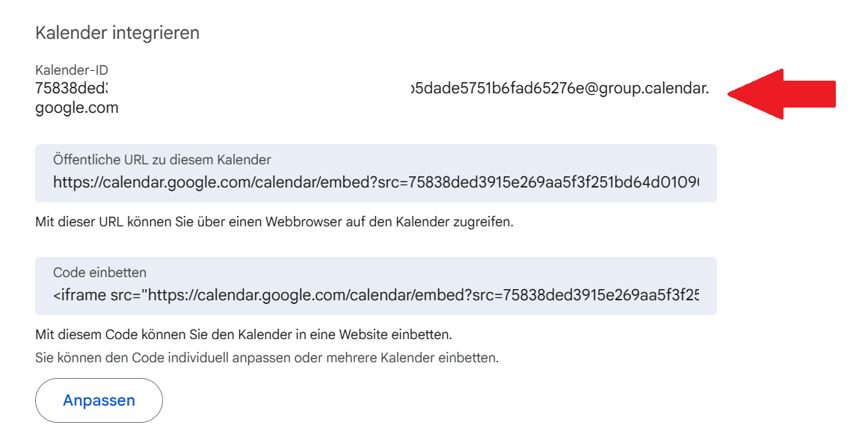Click the "google.com" line of calendar ID
Screen dimensions: 868x434
(77, 108)
